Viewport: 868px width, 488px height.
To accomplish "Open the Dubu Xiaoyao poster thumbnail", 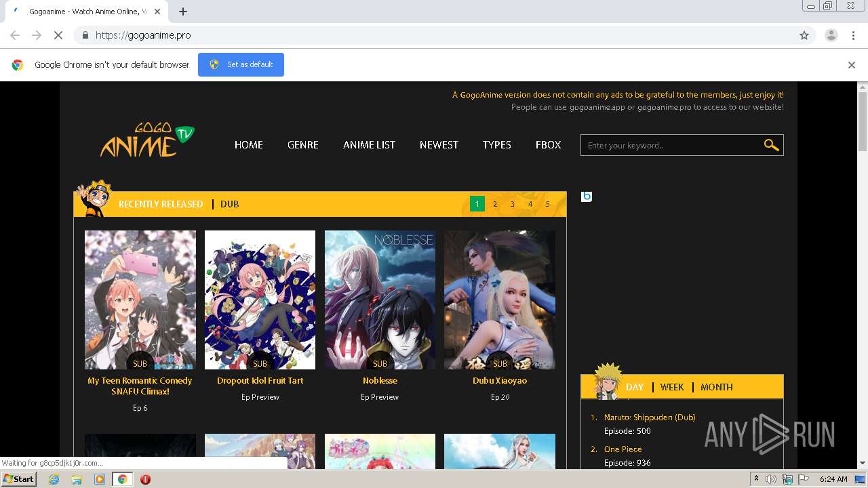I will (500, 300).
